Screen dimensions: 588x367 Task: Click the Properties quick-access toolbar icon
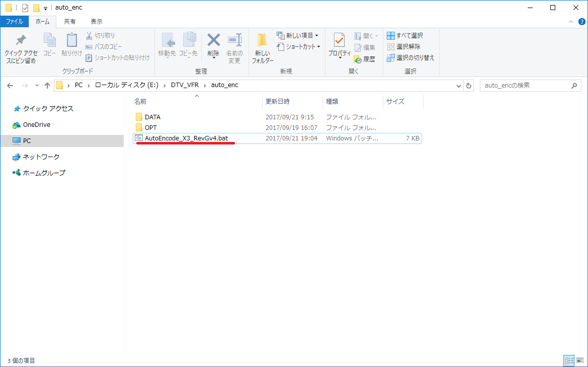point(25,8)
